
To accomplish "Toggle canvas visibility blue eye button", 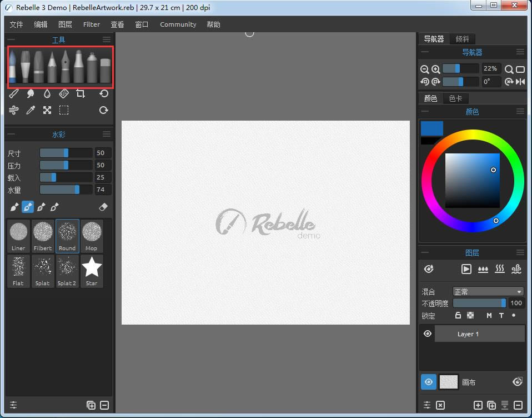I will 429,382.
